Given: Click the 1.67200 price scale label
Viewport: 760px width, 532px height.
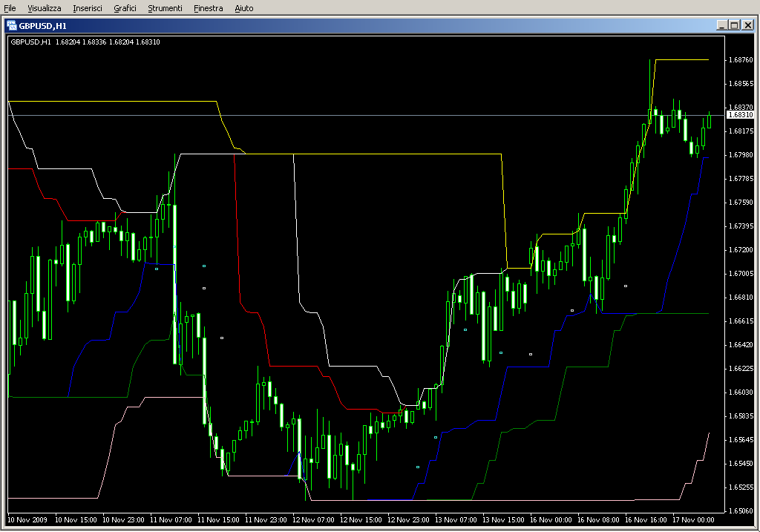Looking at the screenshot, I should pyautogui.click(x=741, y=249).
